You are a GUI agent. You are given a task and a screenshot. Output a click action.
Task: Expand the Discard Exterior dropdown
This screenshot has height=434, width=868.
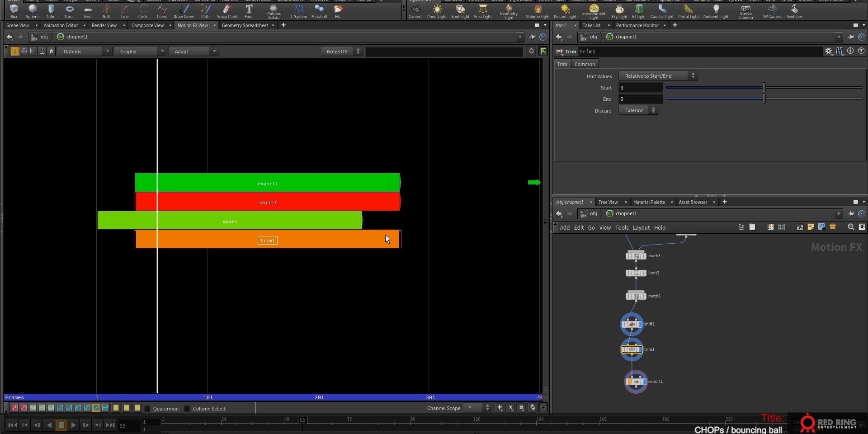pos(638,110)
